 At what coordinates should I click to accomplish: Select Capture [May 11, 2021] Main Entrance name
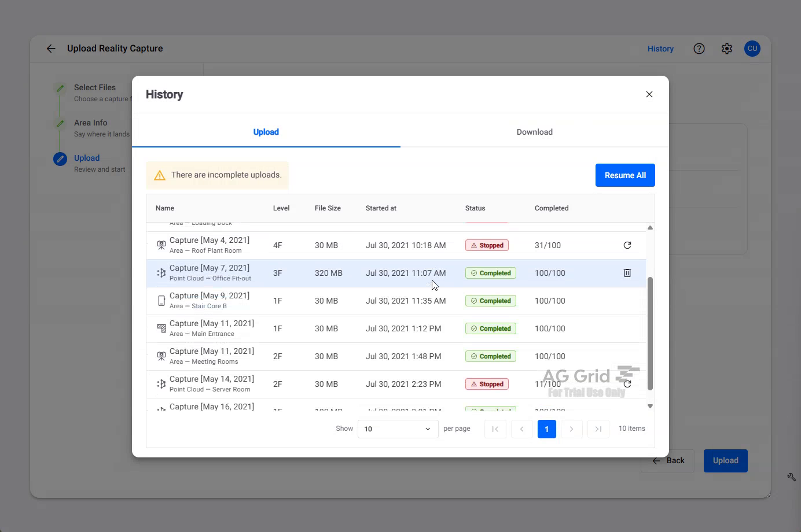(212, 323)
